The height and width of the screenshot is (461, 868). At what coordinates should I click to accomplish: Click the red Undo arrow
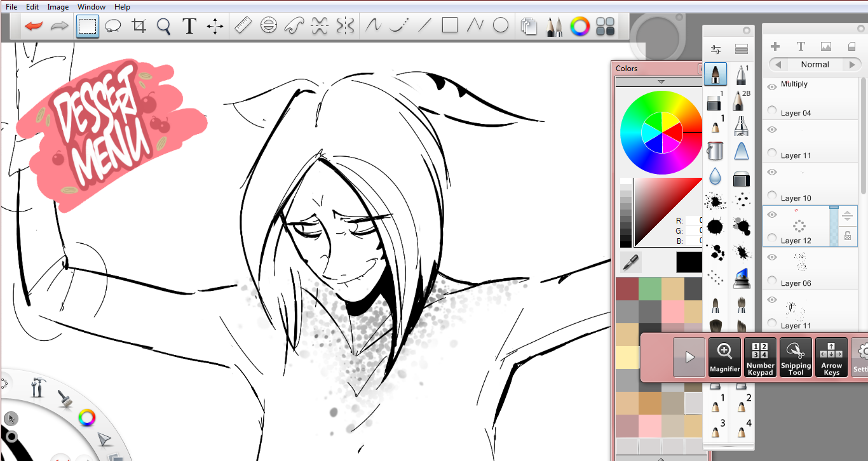point(34,26)
